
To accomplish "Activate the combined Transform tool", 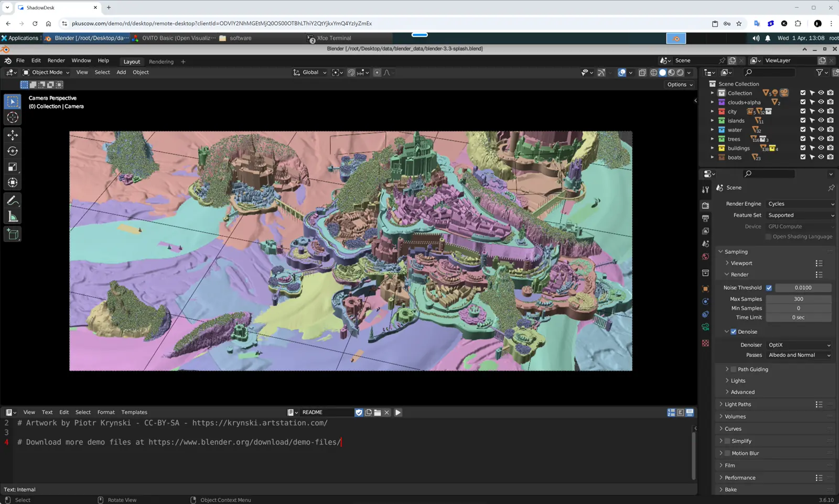I will pos(13,183).
